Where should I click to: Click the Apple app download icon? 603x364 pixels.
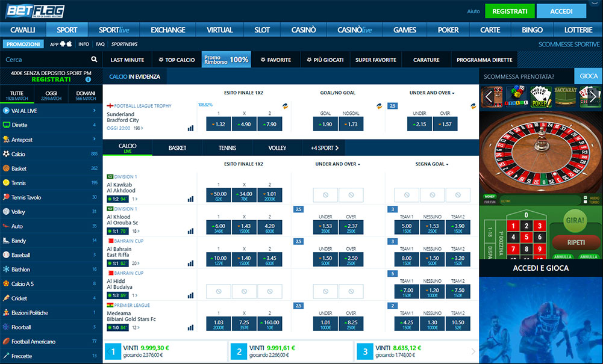[69, 44]
